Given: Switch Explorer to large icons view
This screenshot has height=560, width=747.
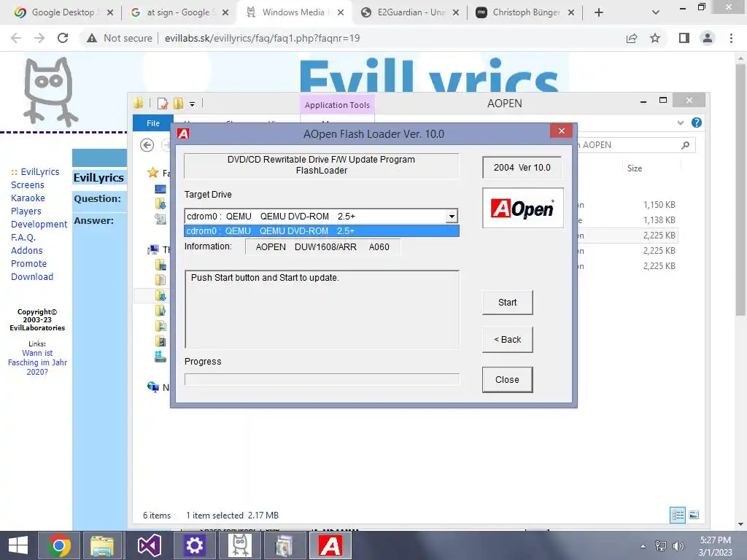Looking at the screenshot, I should coord(694,515).
